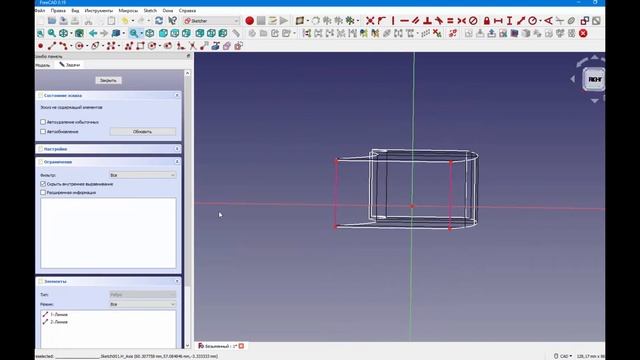
Task: Open the File menu
Action: 40,11
